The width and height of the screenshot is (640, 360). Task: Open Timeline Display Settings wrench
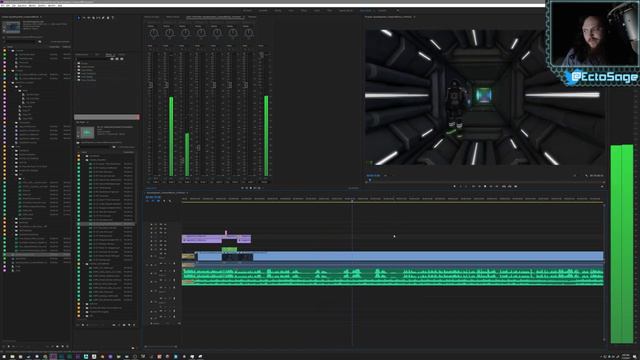pos(170,201)
